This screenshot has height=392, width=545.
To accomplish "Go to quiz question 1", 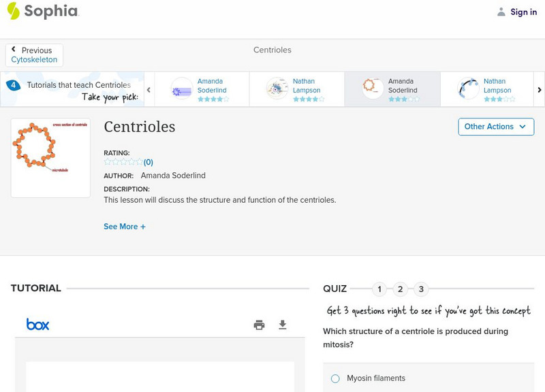I will point(379,289).
